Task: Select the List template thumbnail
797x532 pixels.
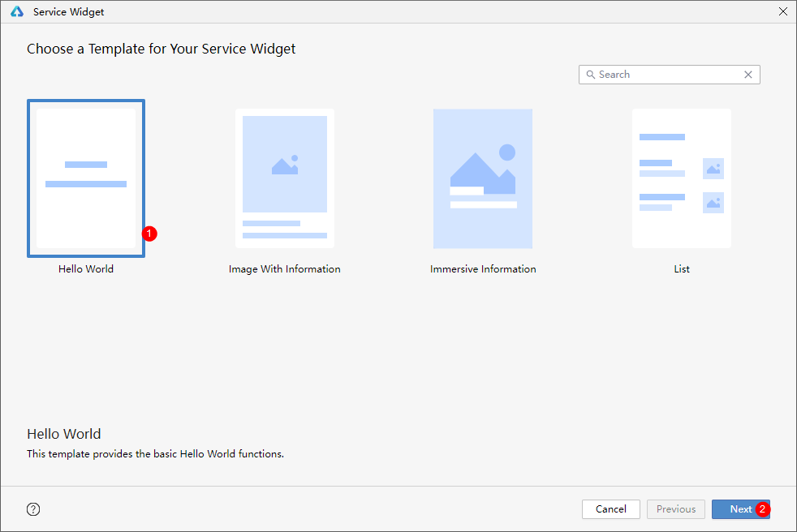Action: point(682,178)
